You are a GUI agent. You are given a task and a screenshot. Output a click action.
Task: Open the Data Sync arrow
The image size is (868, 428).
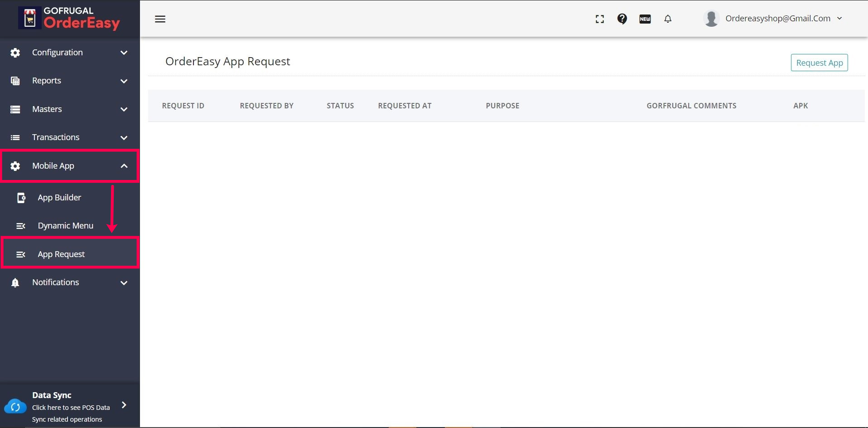pos(124,405)
